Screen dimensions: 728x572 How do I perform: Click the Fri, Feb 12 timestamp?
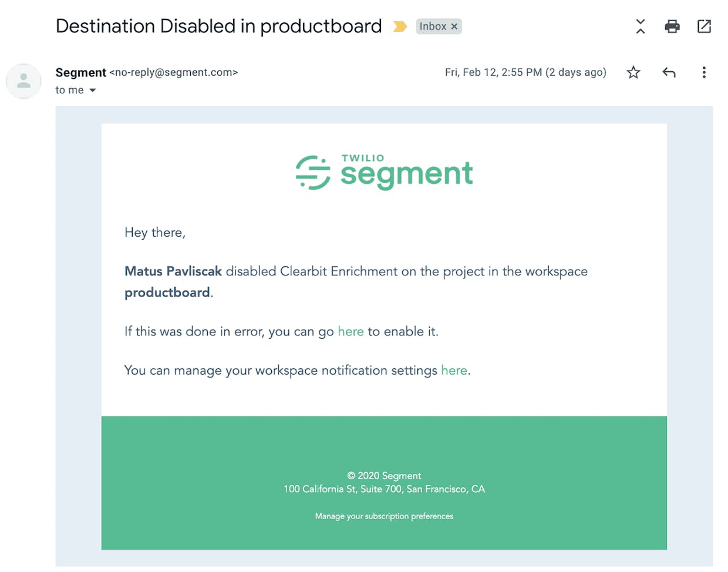point(525,72)
